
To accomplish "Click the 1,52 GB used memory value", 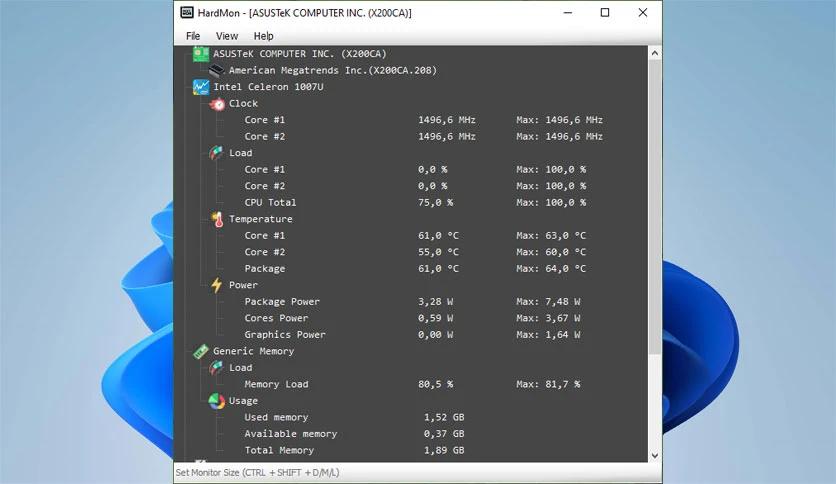I will coord(444,417).
